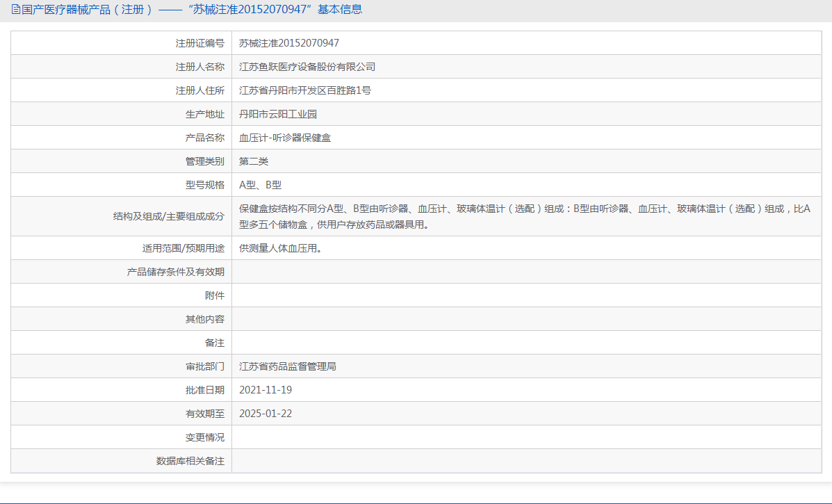Image resolution: width=832 pixels, height=504 pixels.
Task: Select the 批准日期 label
Action: (x=205, y=391)
